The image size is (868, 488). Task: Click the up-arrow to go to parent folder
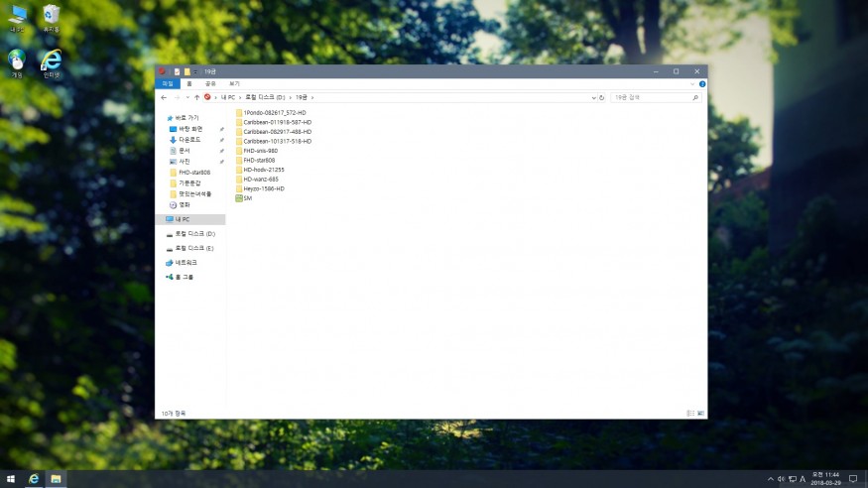click(196, 97)
